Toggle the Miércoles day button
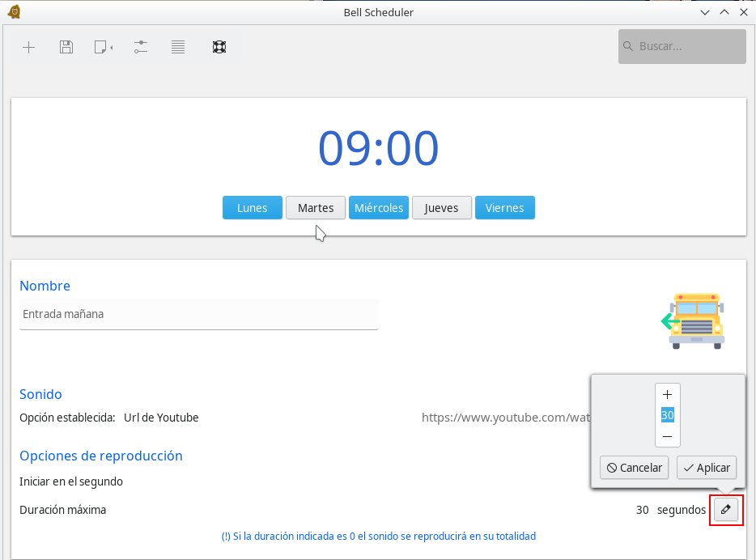 pos(379,208)
